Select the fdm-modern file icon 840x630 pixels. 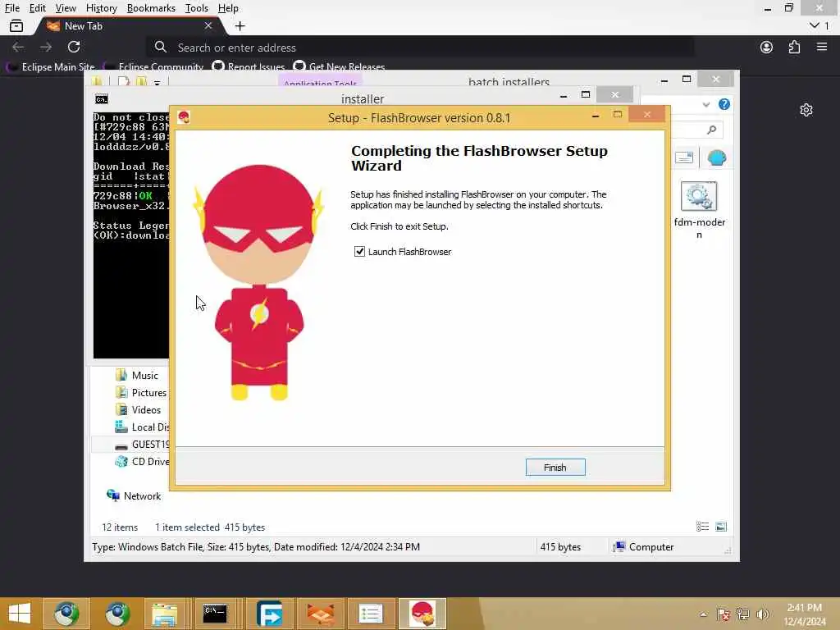point(699,210)
